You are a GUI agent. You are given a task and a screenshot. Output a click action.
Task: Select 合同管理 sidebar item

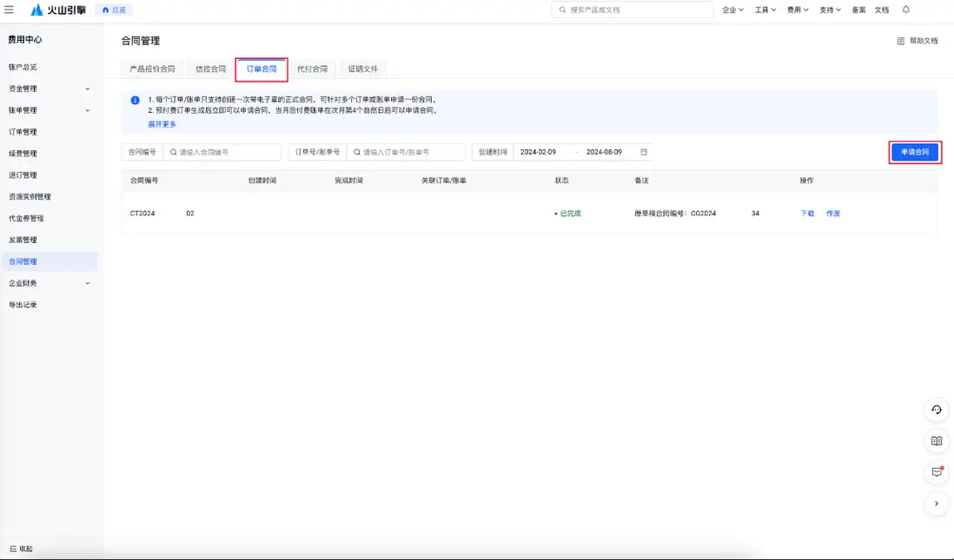coord(49,261)
